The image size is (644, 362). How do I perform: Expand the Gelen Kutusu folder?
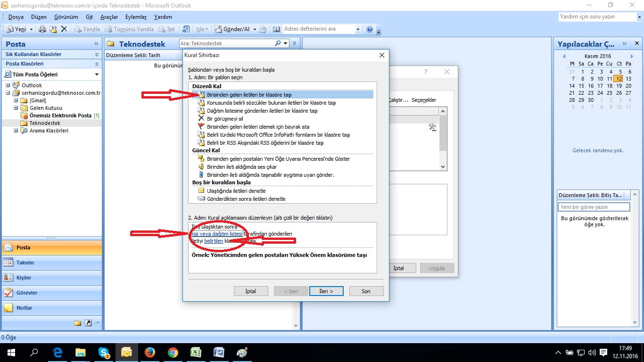click(x=16, y=108)
